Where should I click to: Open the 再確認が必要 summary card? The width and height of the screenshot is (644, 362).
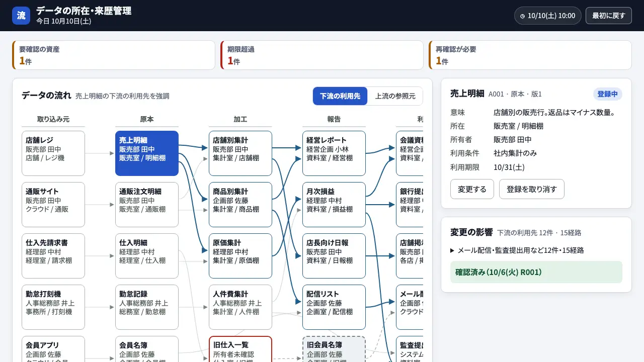pyautogui.click(x=530, y=55)
